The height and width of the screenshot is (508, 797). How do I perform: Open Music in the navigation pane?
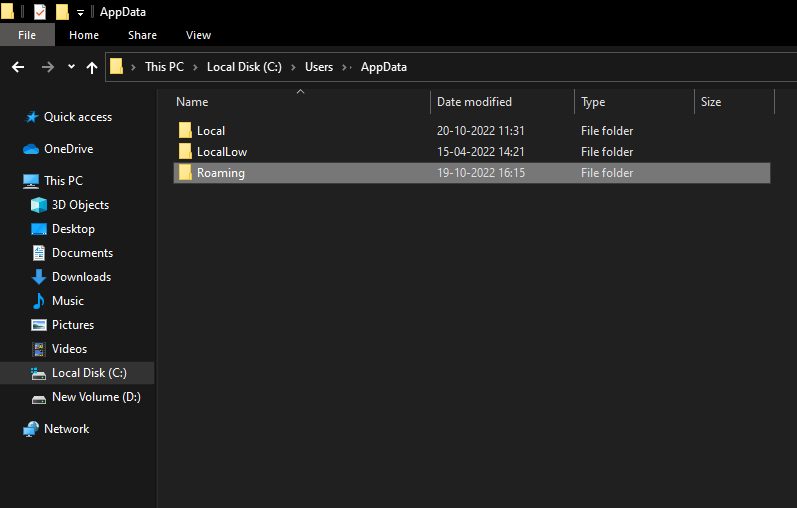68,301
